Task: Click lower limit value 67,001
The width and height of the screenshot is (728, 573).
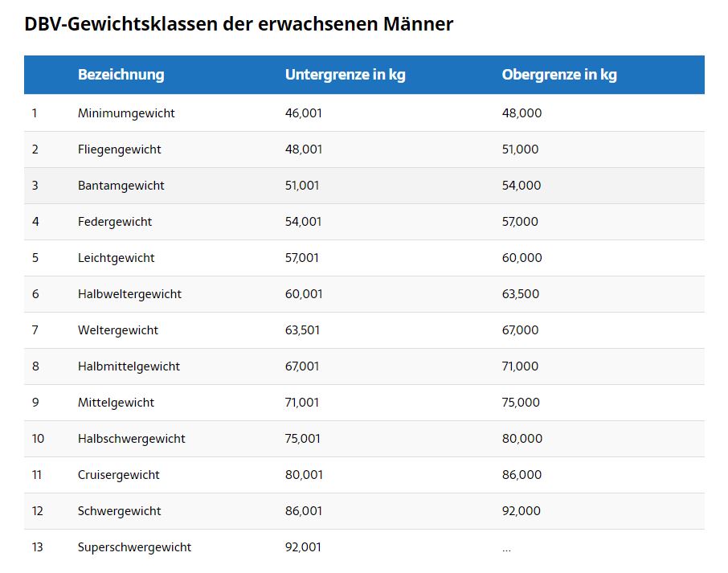Action: 302,366
